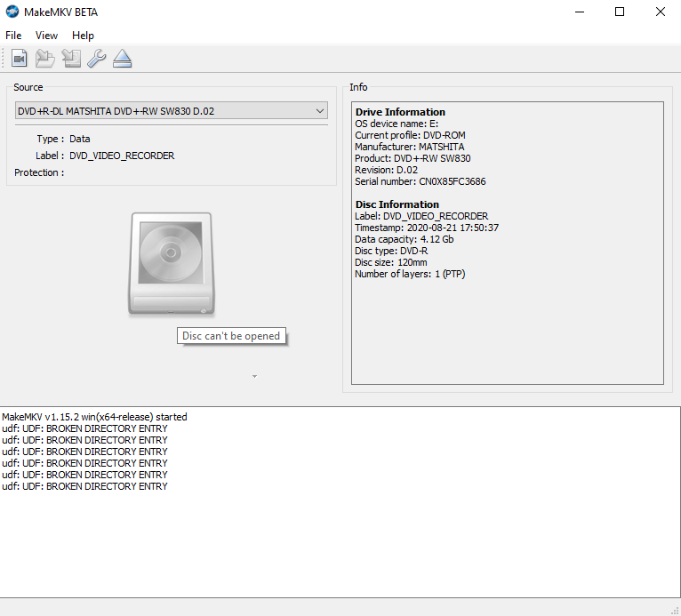The height and width of the screenshot is (616, 681).
Task: Click the 'MakeMKV v1.15.2 win(x64-release) started' log line
Action: coord(94,417)
